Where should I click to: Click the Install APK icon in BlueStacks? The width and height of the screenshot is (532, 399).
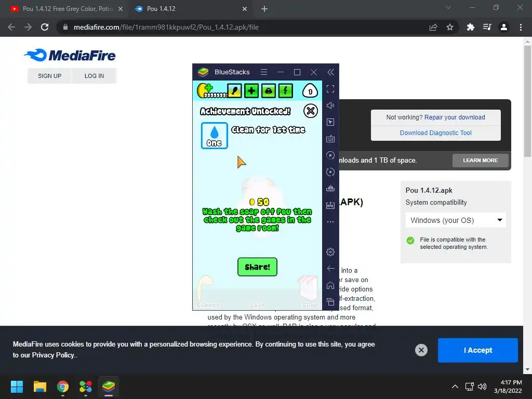tap(330, 205)
